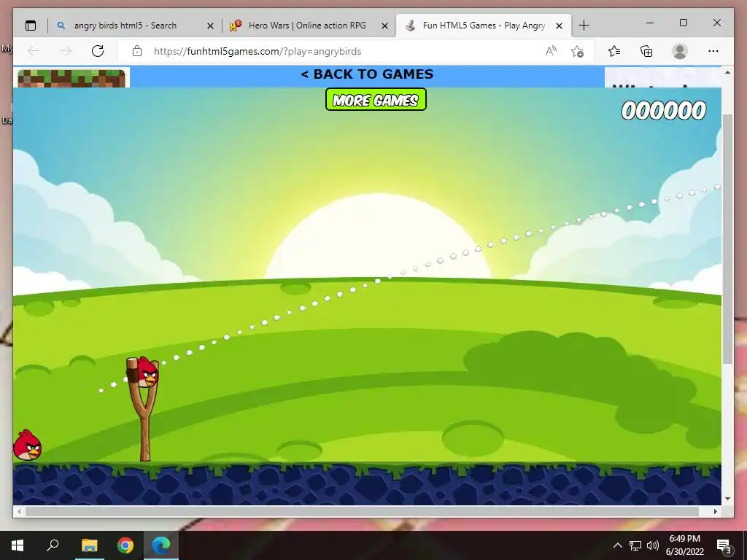This screenshot has height=560, width=747.
Task: Click the page scroll up arrow
Action: 727,72
